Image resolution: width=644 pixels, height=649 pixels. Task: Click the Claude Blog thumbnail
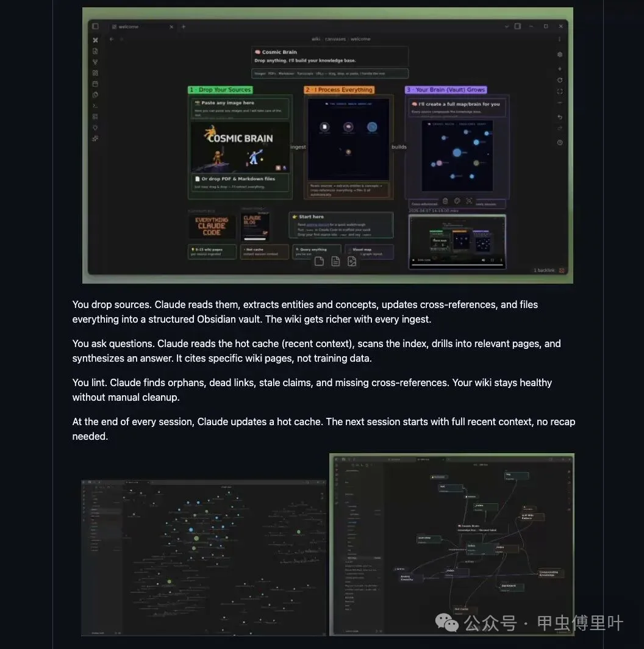point(255,226)
